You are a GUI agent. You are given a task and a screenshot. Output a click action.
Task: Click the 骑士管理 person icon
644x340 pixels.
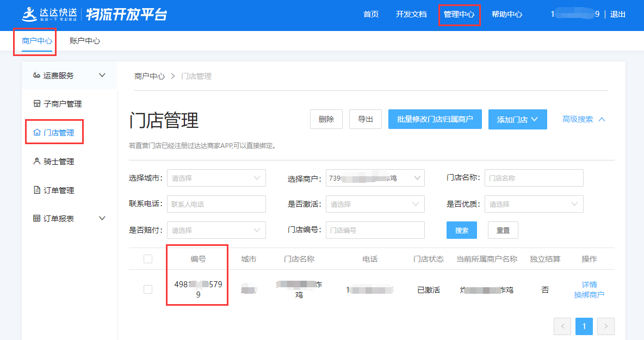[37, 161]
